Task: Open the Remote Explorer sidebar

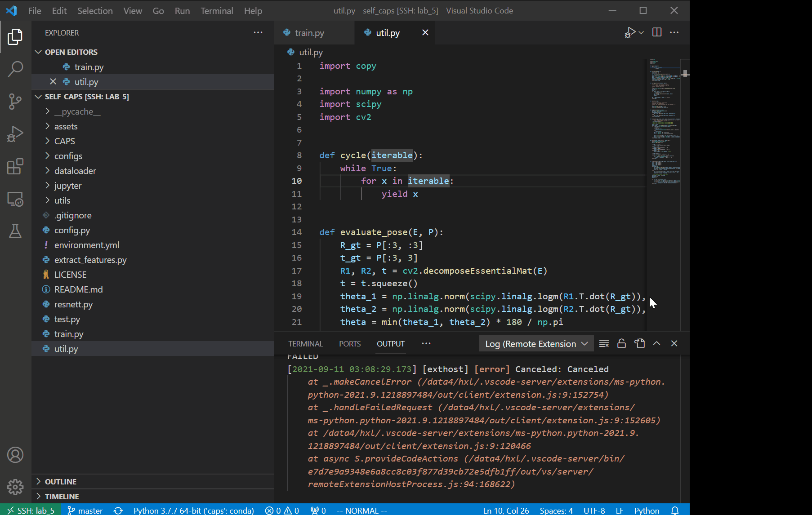Action: pyautogui.click(x=16, y=200)
